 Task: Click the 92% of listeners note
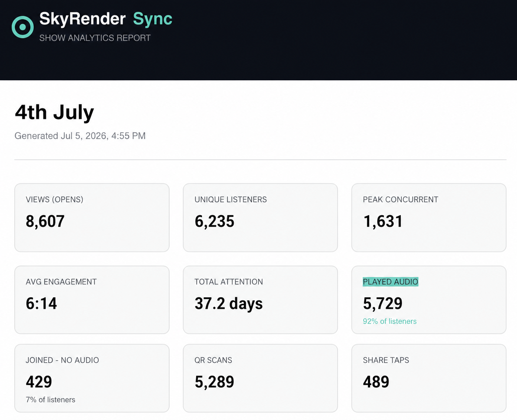tap(390, 321)
